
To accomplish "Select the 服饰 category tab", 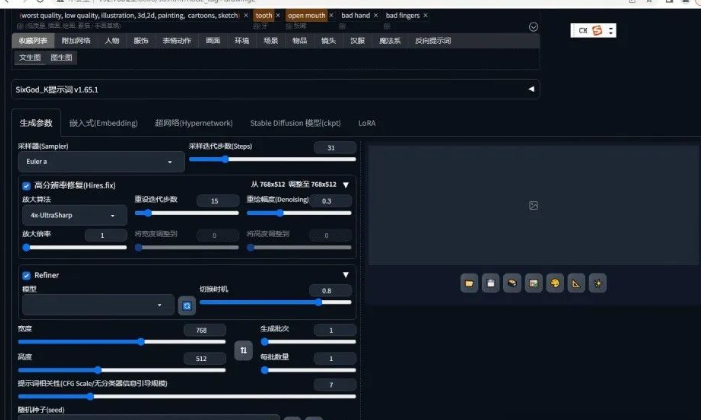I will pyautogui.click(x=141, y=41).
